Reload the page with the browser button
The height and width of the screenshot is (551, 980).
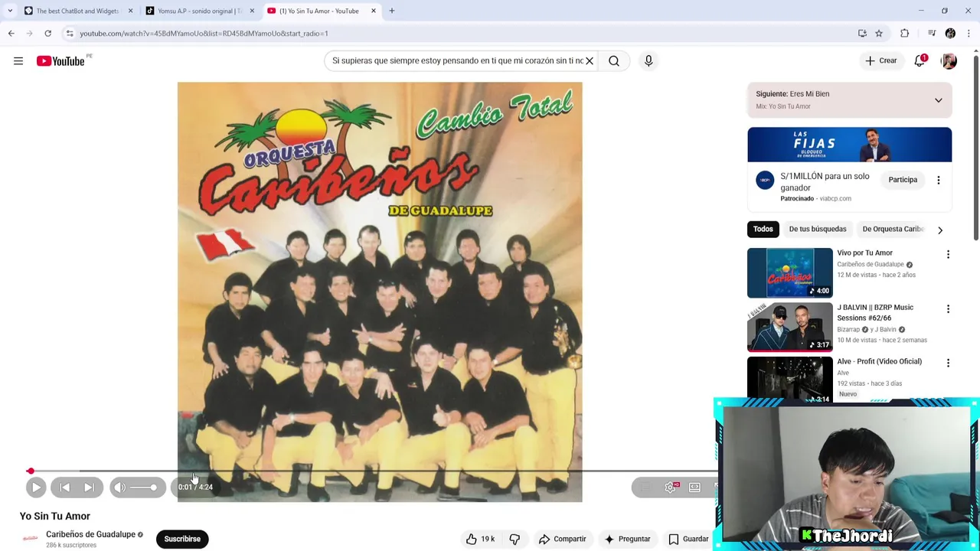(x=47, y=34)
